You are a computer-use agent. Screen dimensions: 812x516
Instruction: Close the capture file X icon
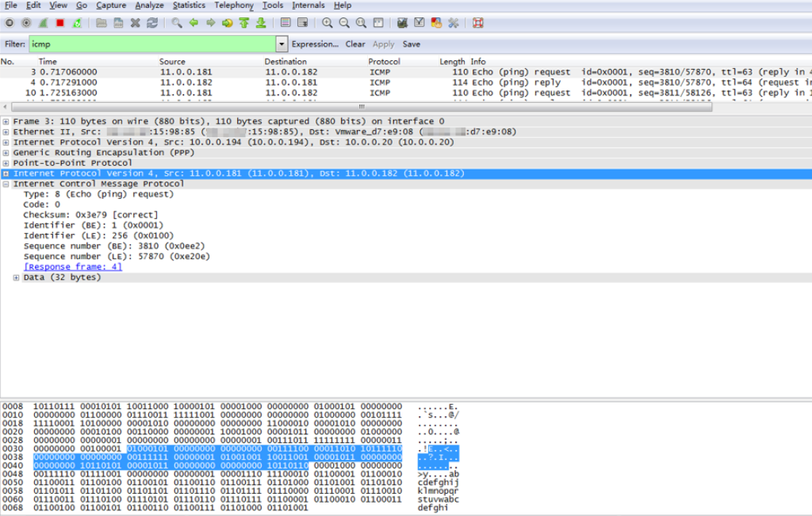click(135, 23)
